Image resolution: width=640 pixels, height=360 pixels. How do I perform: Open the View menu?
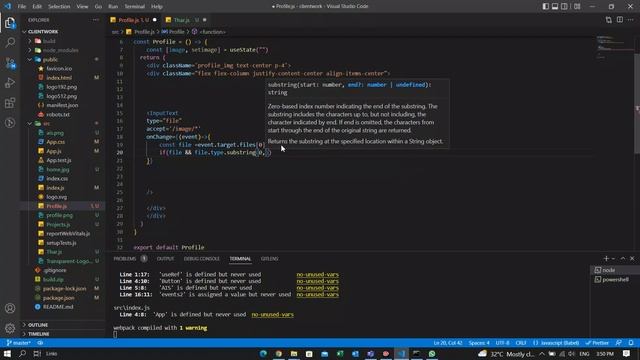(x=82, y=7)
